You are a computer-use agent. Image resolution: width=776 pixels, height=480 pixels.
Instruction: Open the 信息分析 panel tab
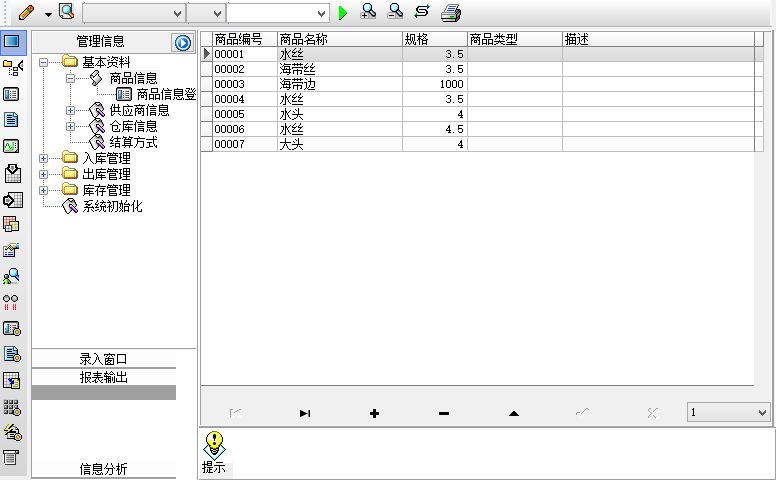click(x=103, y=469)
